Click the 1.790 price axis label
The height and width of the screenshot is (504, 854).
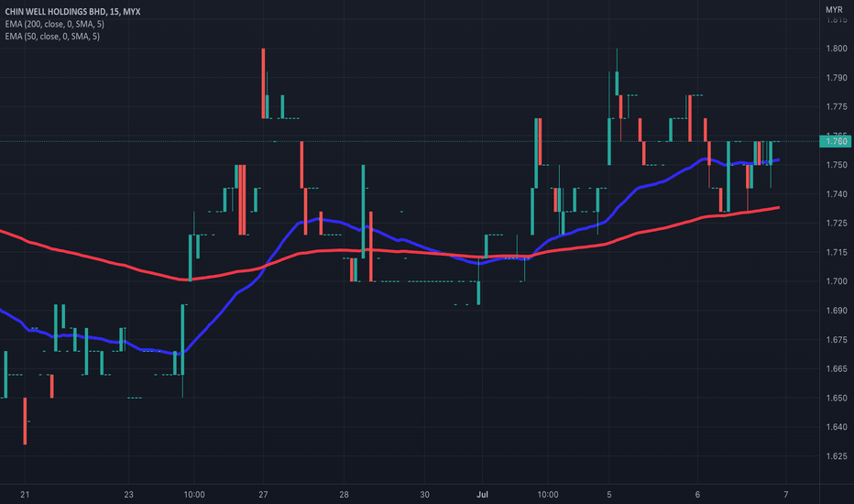click(837, 78)
